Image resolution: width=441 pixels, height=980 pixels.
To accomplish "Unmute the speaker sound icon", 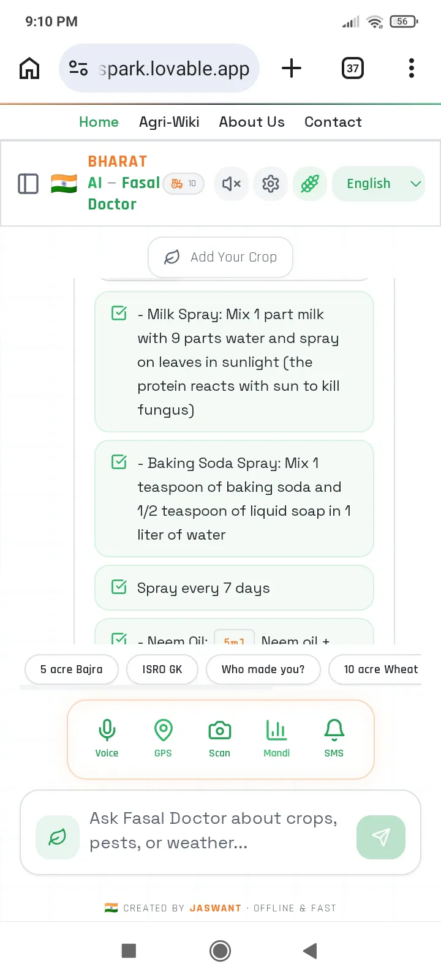I will tap(232, 183).
